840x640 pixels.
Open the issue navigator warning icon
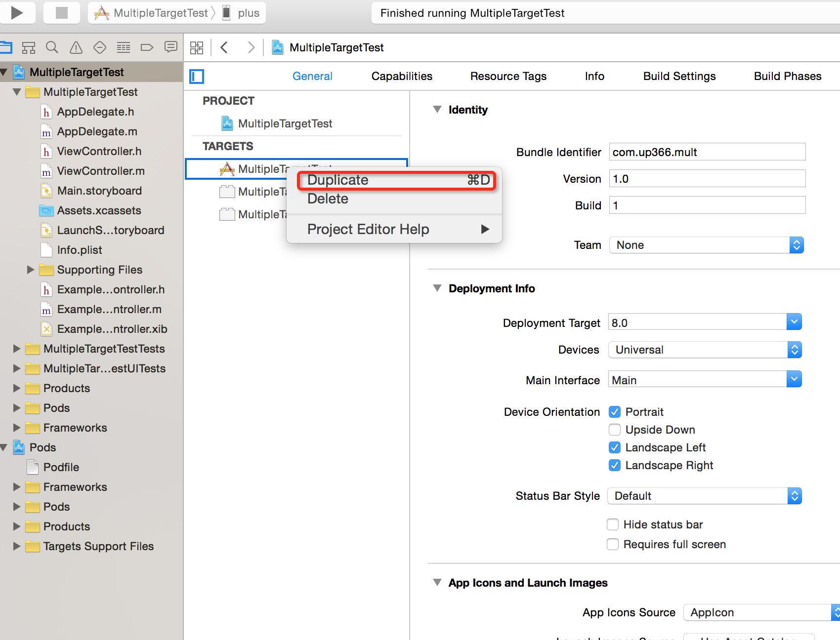(76, 47)
